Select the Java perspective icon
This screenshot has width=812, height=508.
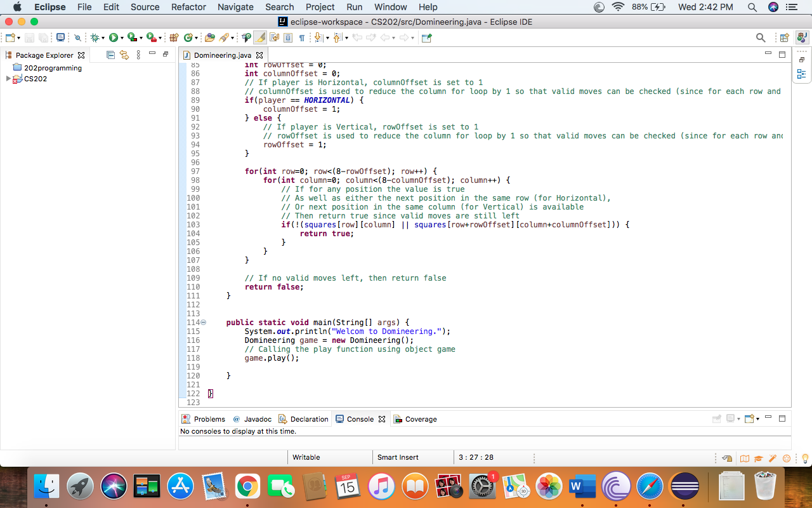[x=802, y=38]
